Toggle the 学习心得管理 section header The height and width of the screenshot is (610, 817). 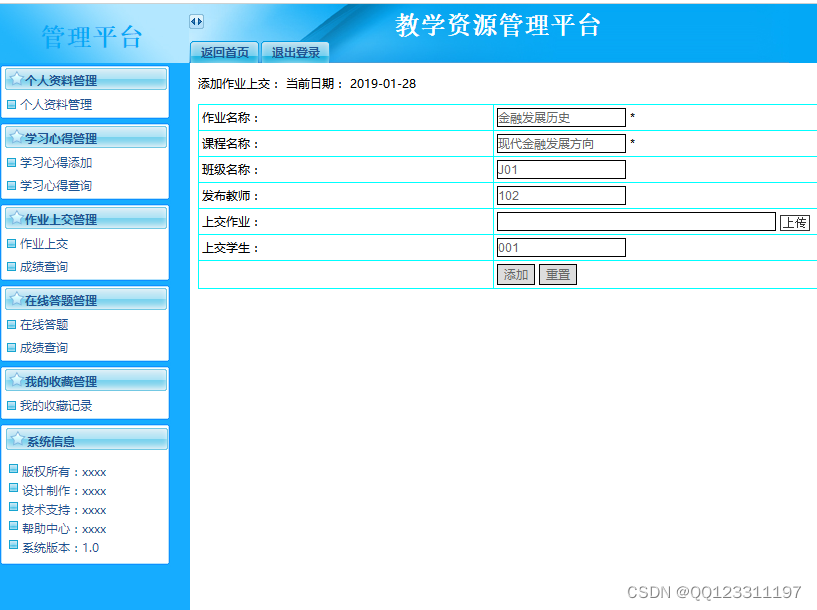pos(86,138)
